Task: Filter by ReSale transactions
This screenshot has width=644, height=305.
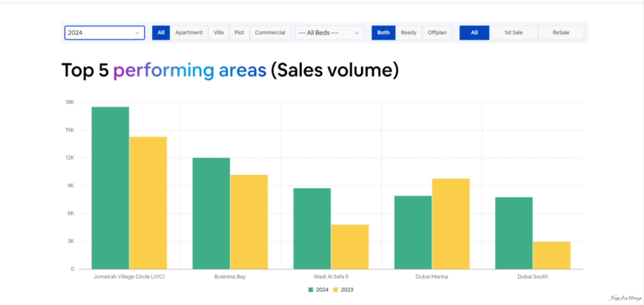Action: [561, 33]
